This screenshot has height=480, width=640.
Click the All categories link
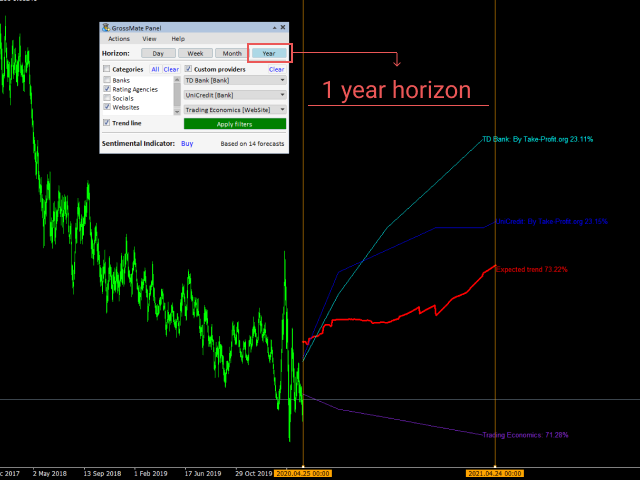(x=156, y=69)
